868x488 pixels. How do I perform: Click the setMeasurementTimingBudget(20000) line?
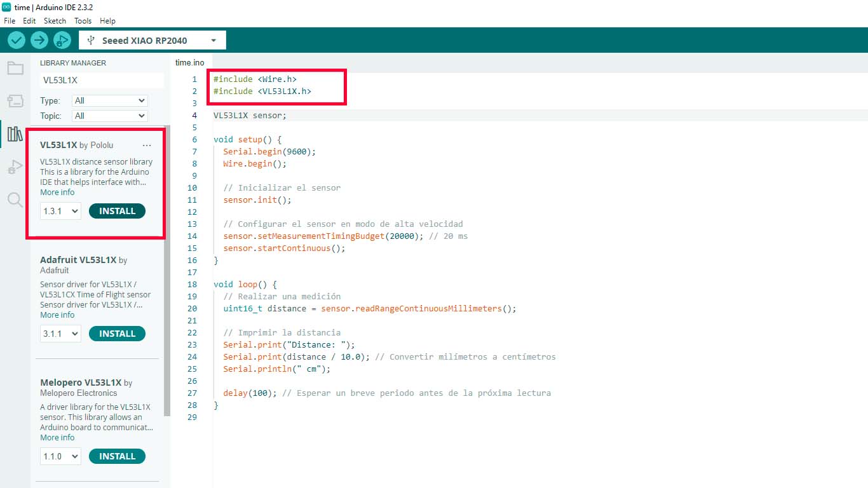point(346,236)
